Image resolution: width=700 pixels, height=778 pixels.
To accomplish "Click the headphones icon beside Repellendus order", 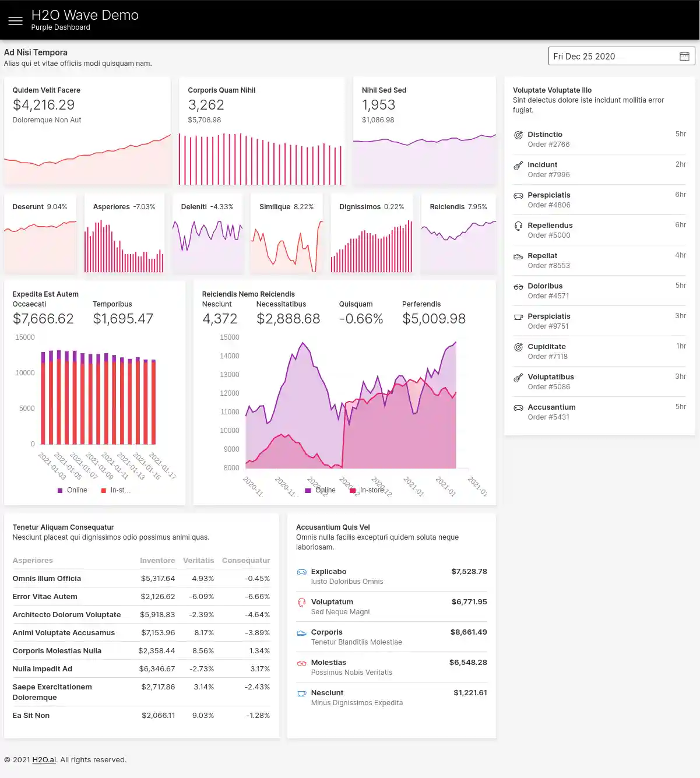I will point(518,226).
